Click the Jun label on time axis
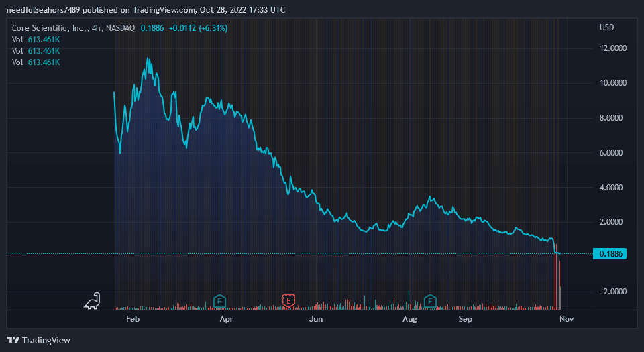This screenshot has height=352, width=644. tap(316, 319)
